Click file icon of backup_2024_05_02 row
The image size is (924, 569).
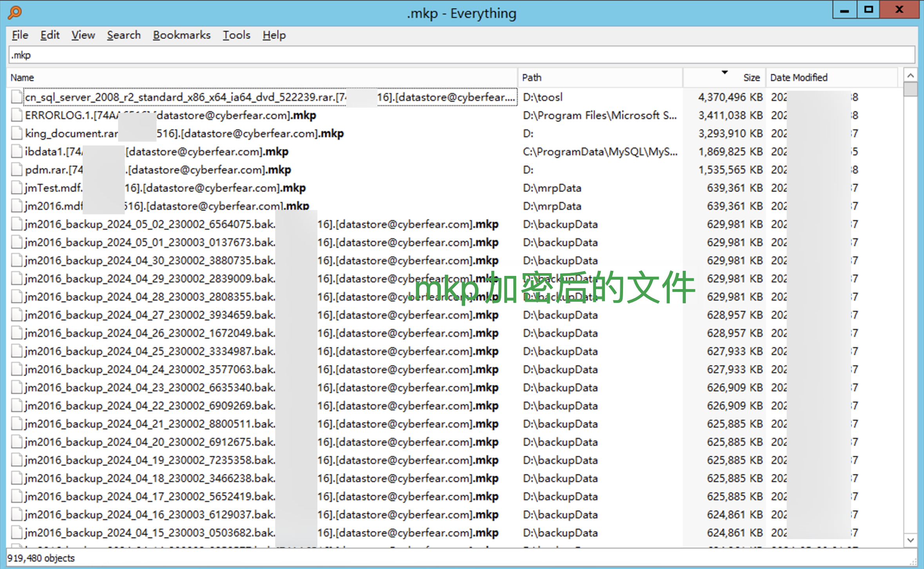16,224
